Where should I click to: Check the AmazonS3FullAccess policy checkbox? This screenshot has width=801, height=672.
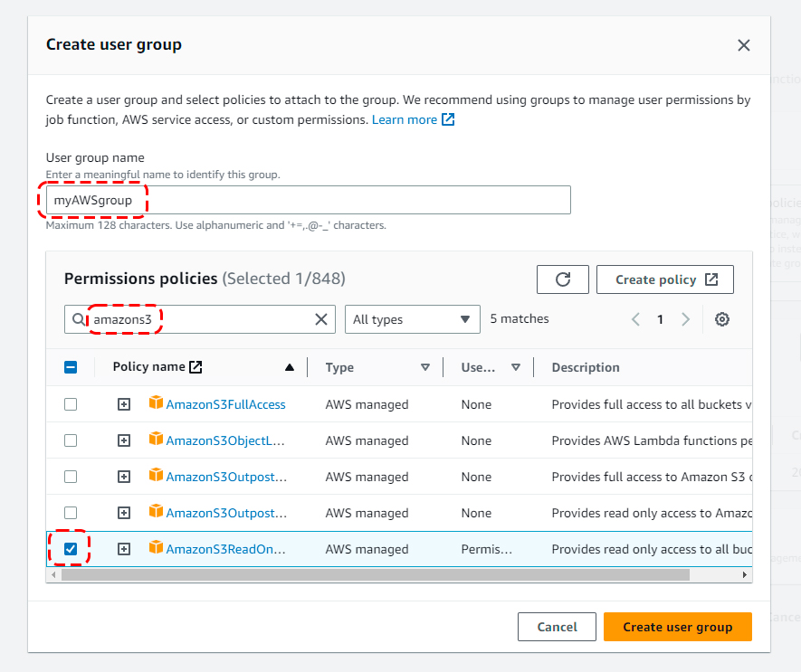71,404
